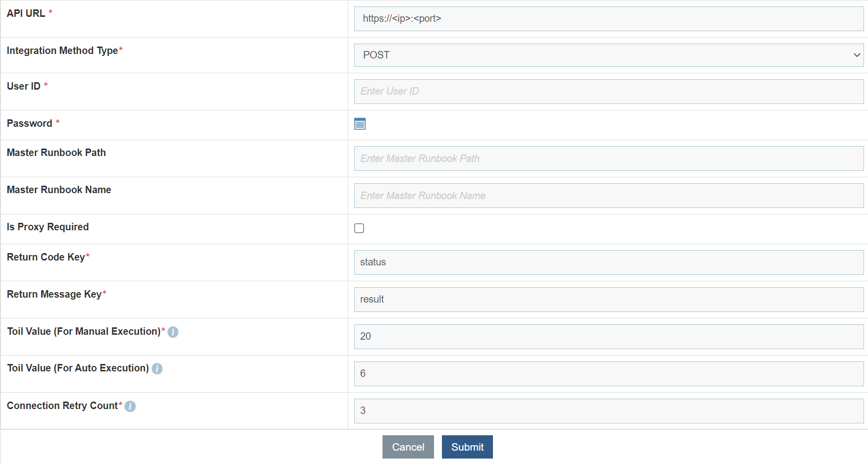Viewport: 868px width, 464px height.
Task: Click into the User ID field
Action: pyautogui.click(x=608, y=92)
